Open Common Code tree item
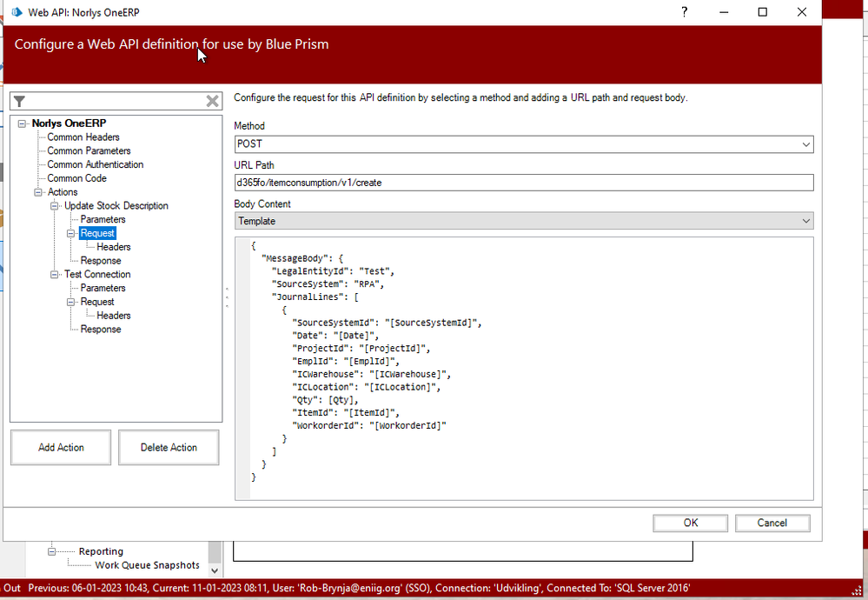Viewport: 868px width, 600px height. point(77,178)
